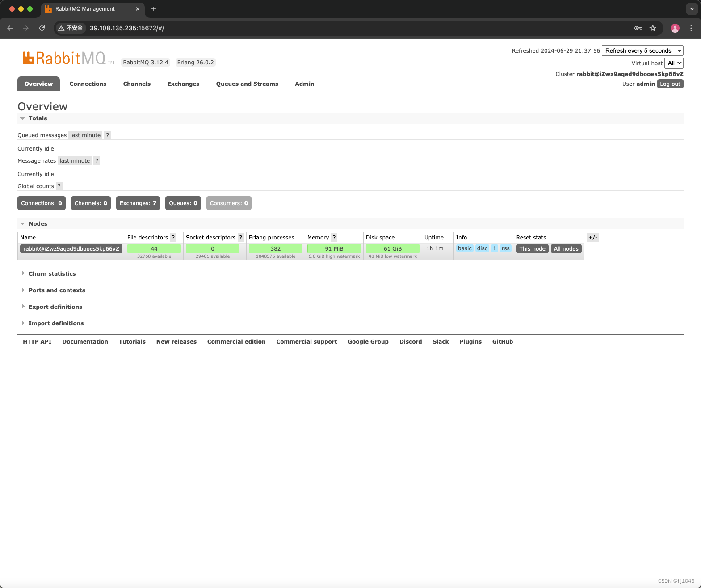Log out of the admin user
701x588 pixels.
[x=670, y=84]
